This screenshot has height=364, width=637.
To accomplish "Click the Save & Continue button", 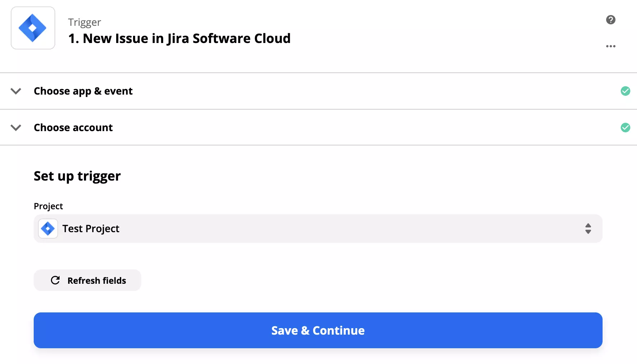I will tap(317, 330).
